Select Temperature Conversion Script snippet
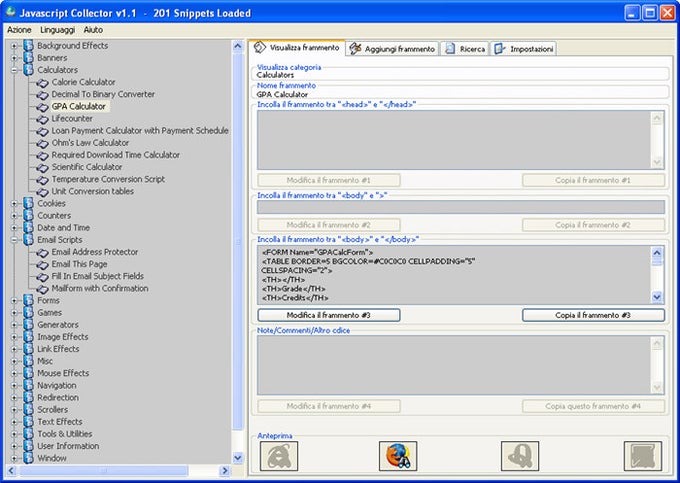This screenshot has height=483, width=680. 108,179
